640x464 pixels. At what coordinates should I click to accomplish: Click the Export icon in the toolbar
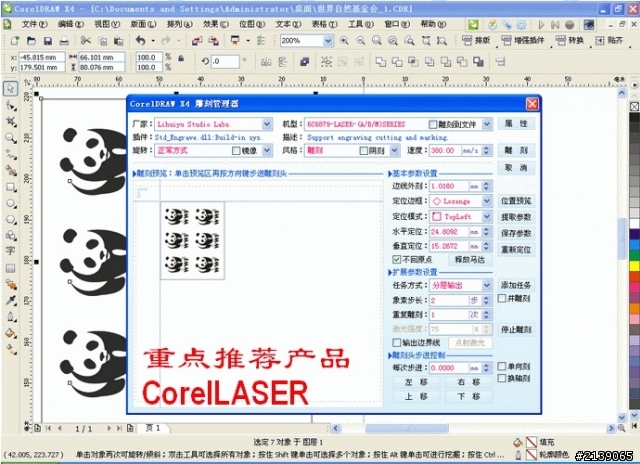pos(213,41)
